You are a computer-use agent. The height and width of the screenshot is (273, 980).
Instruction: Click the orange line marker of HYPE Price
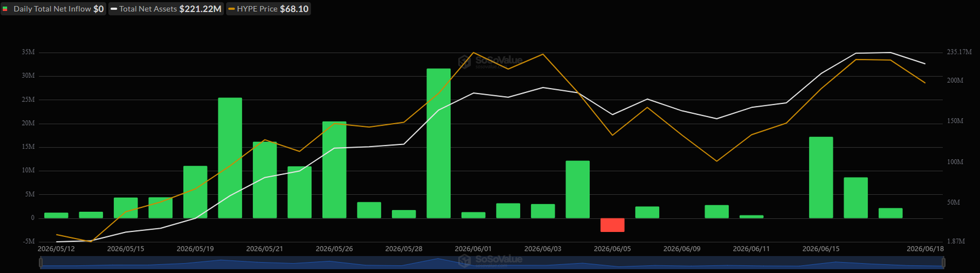pyautogui.click(x=232, y=9)
